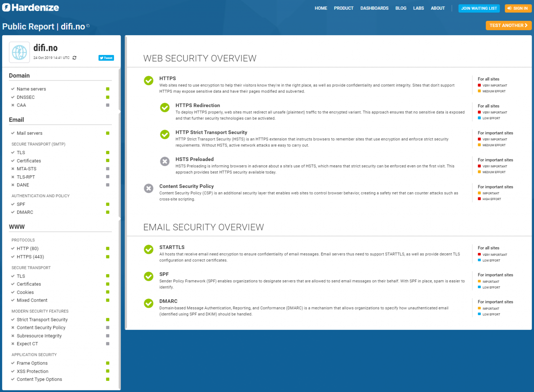Click grey status square for TLS-RPT
534x392 pixels.
(108, 177)
